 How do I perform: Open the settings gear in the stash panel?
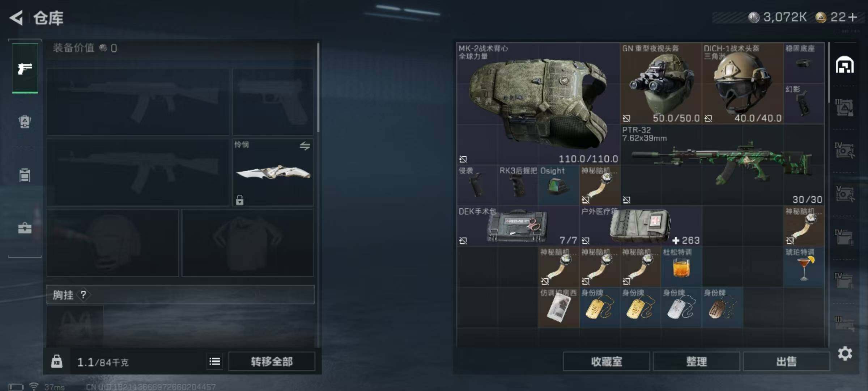[x=845, y=353]
